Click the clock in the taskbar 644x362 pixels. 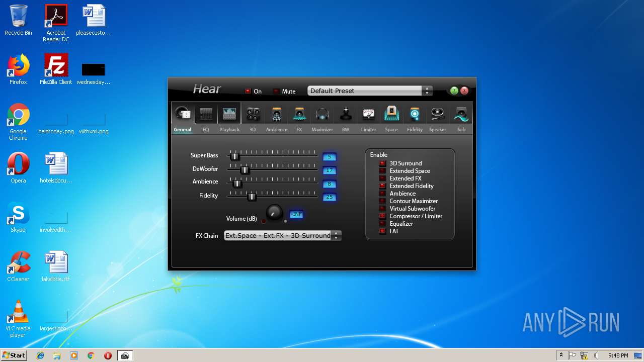618,355
